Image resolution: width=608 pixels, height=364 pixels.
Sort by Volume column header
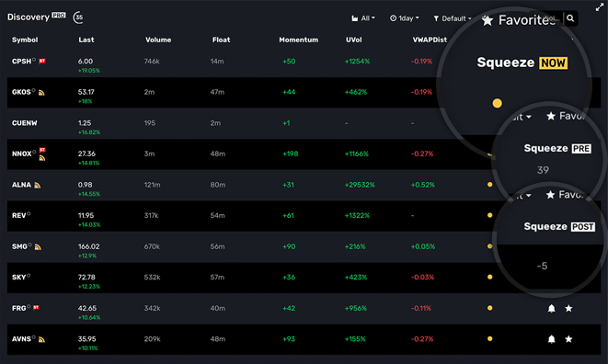click(x=158, y=40)
